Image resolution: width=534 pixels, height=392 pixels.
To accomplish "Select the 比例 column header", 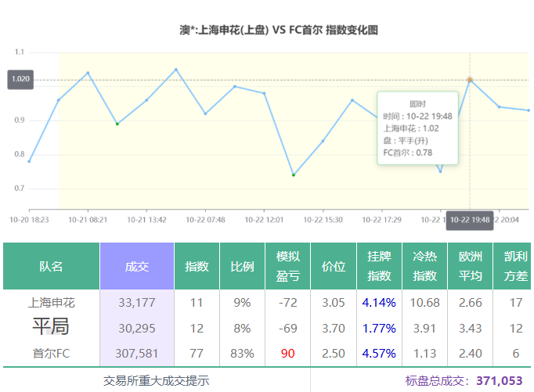I will (242, 266).
